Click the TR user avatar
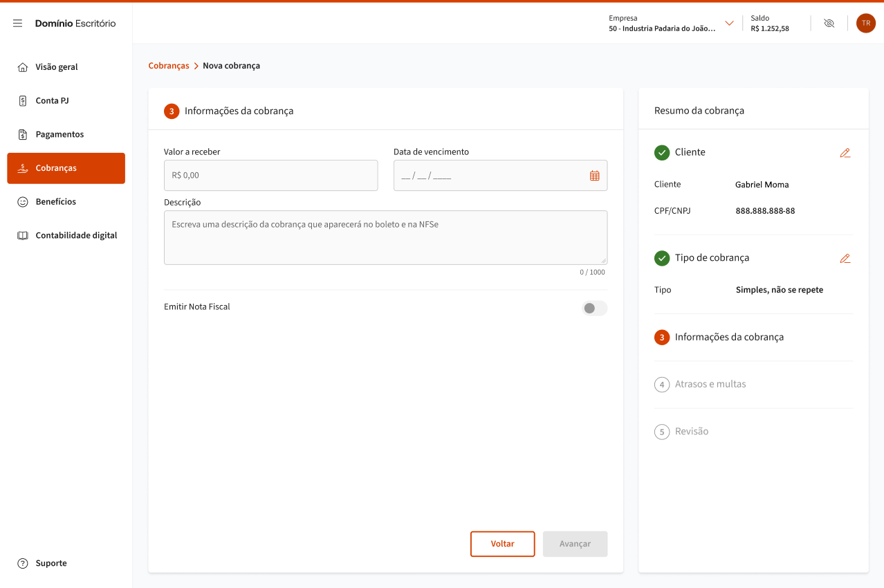 [865, 24]
